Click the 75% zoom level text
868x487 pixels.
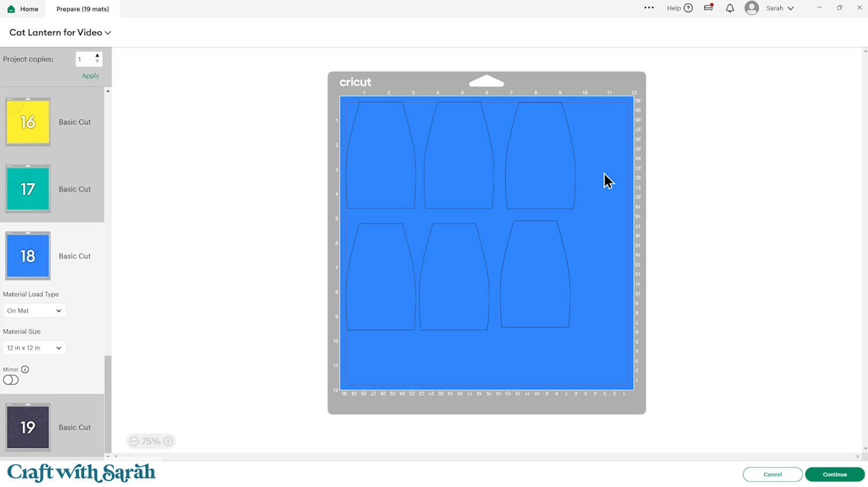click(151, 441)
